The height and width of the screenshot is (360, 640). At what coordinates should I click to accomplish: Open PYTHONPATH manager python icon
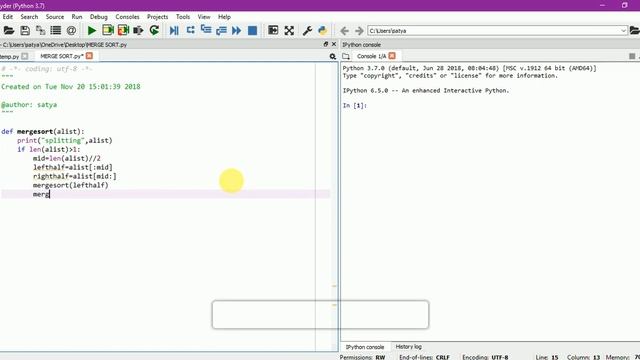tap(322, 31)
